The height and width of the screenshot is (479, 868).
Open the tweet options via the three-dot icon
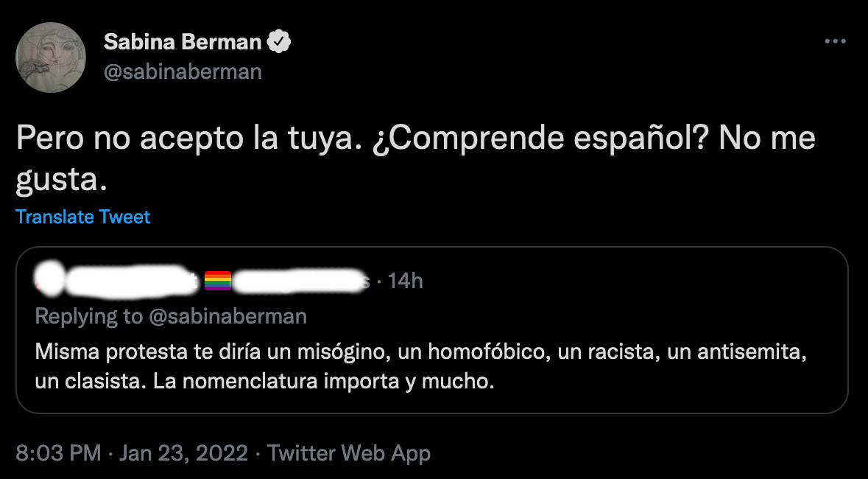coord(836,42)
